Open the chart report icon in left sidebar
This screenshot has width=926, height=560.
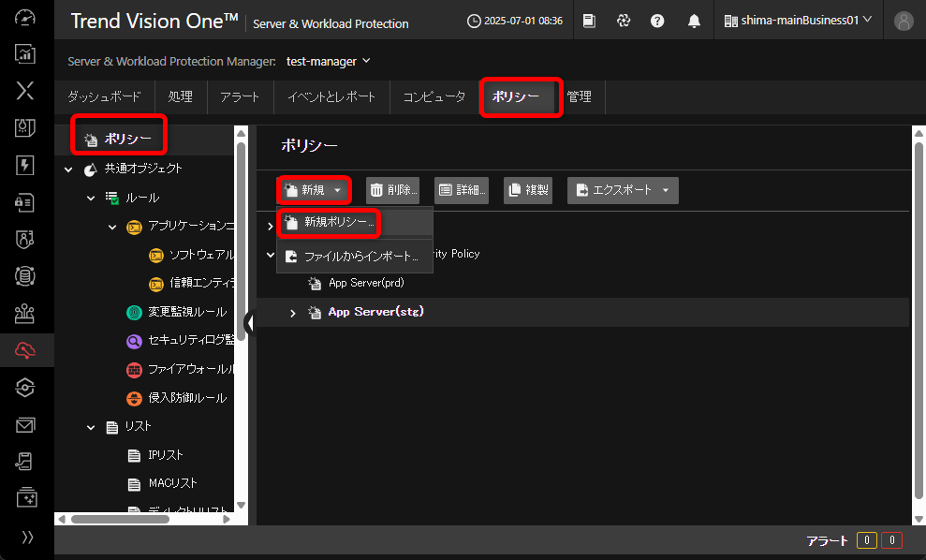click(24, 53)
